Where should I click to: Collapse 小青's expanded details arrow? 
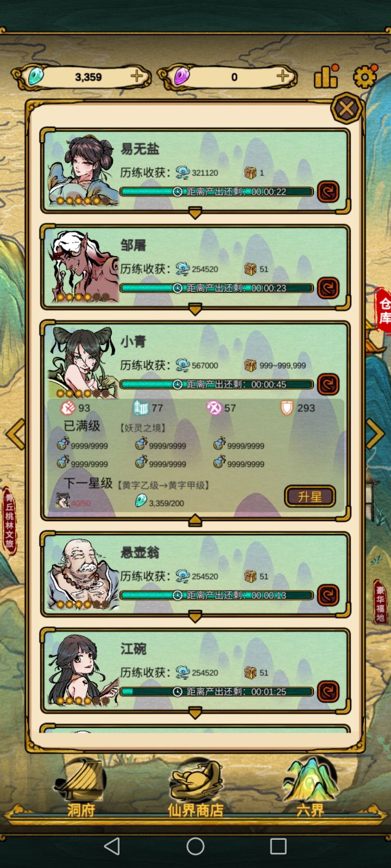click(x=195, y=521)
